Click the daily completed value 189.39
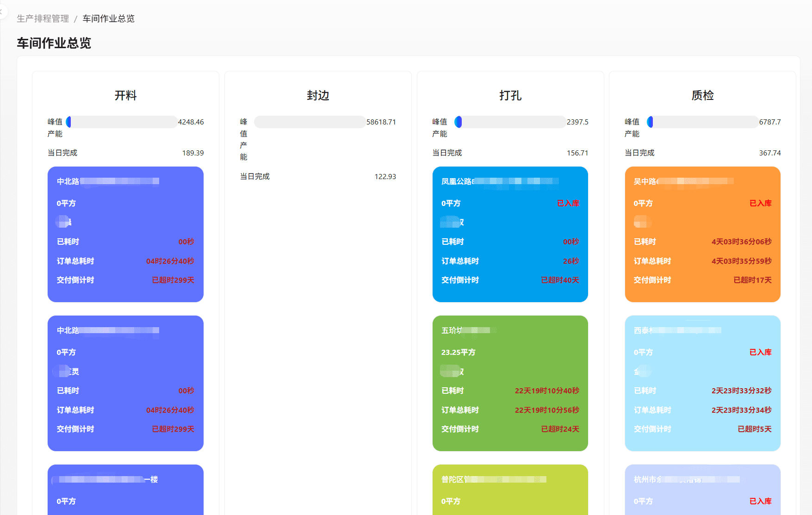The width and height of the screenshot is (812, 515). click(193, 153)
